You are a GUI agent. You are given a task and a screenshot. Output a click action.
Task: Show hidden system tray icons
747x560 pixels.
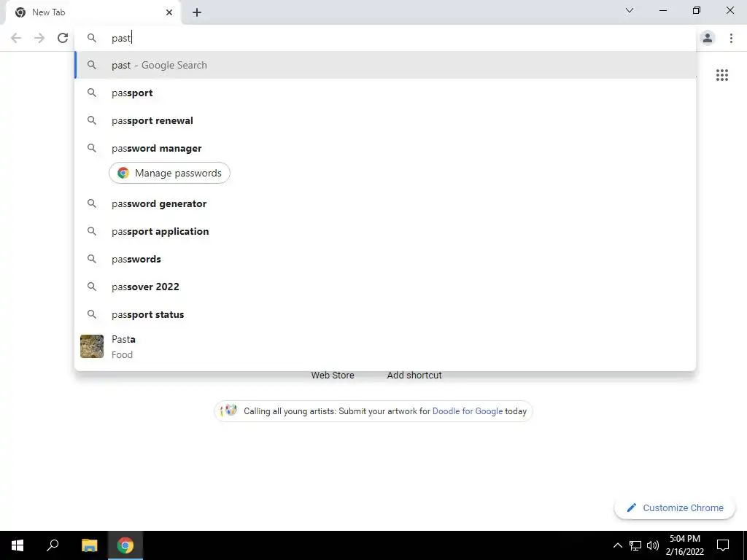(x=617, y=545)
